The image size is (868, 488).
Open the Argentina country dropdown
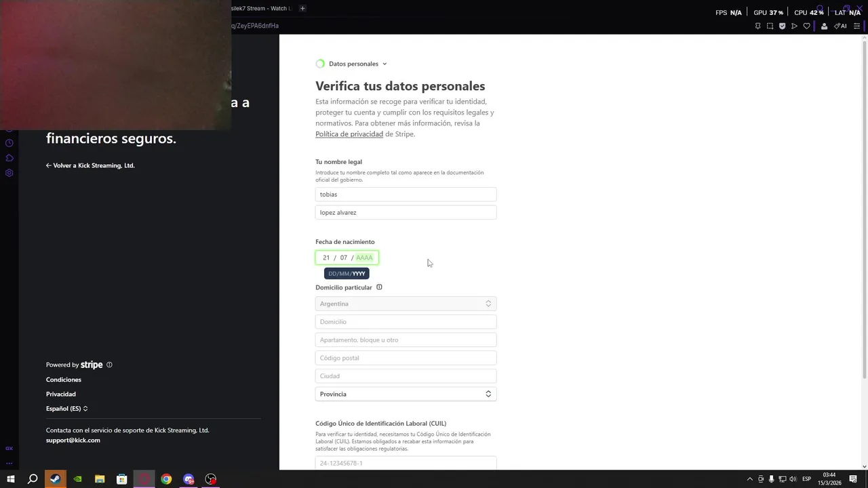point(406,304)
